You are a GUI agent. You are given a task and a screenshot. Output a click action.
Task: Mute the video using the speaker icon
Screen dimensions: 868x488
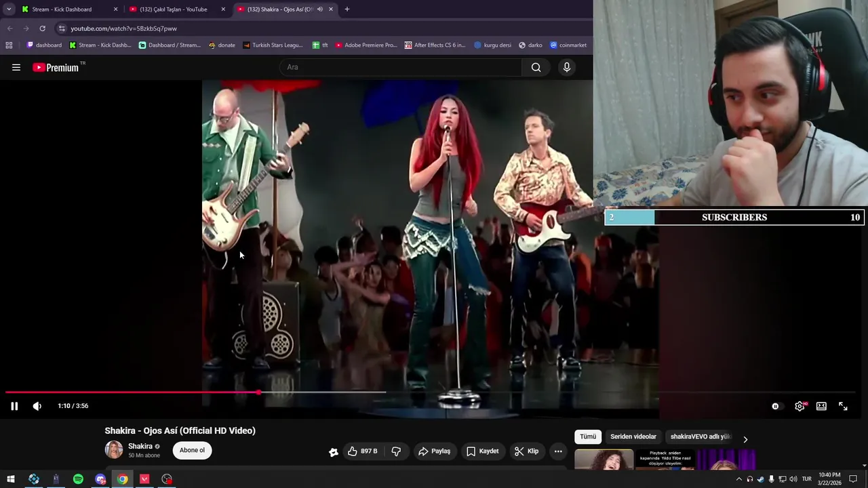coord(37,406)
